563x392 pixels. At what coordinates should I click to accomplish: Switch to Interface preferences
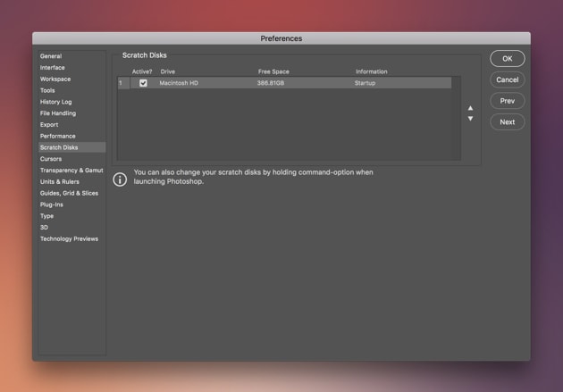coord(53,68)
